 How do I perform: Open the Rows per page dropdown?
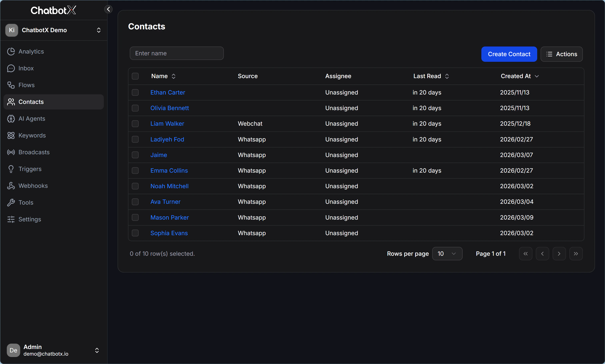tap(447, 254)
